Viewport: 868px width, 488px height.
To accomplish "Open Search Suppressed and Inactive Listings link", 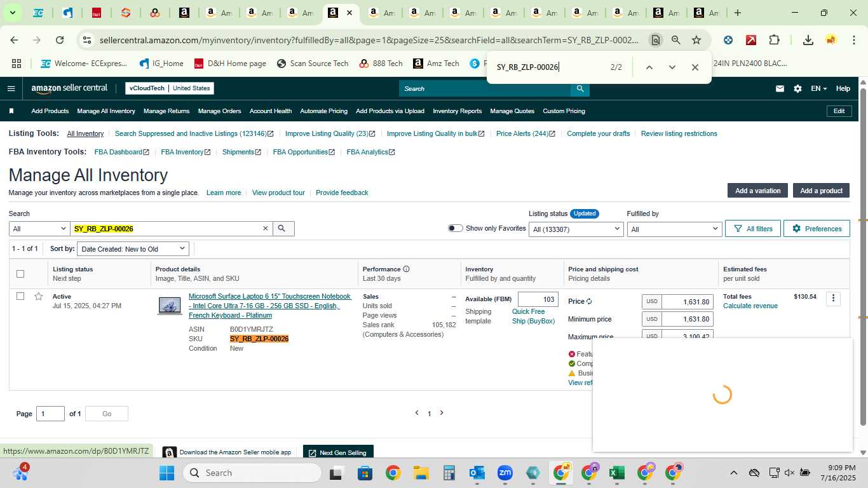I will tap(194, 133).
